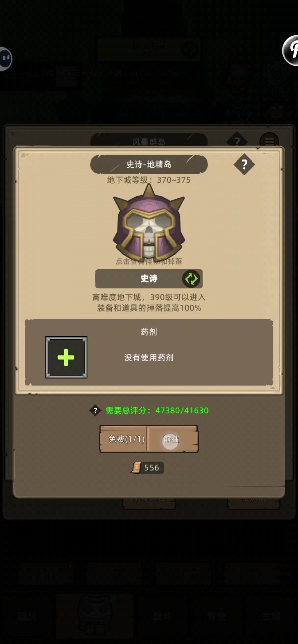Open the 专业 bottom tab
The width and height of the screenshot is (298, 644).
pyautogui.click(x=217, y=617)
